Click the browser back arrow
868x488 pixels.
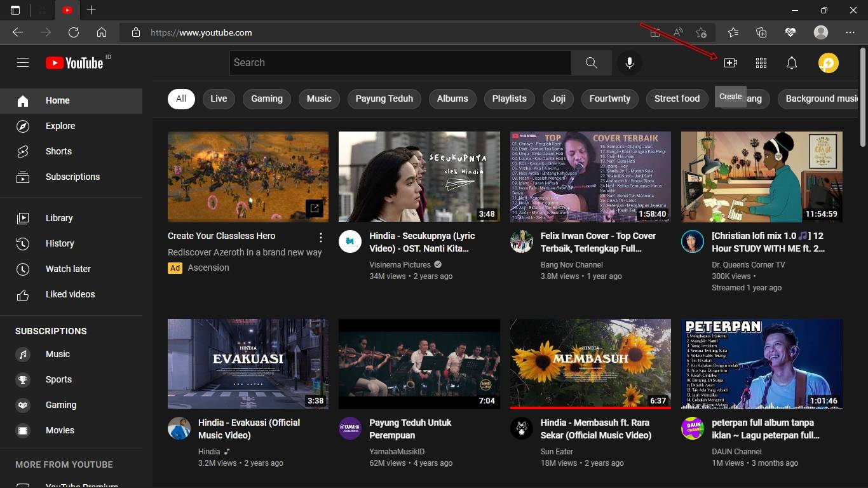pyautogui.click(x=18, y=32)
